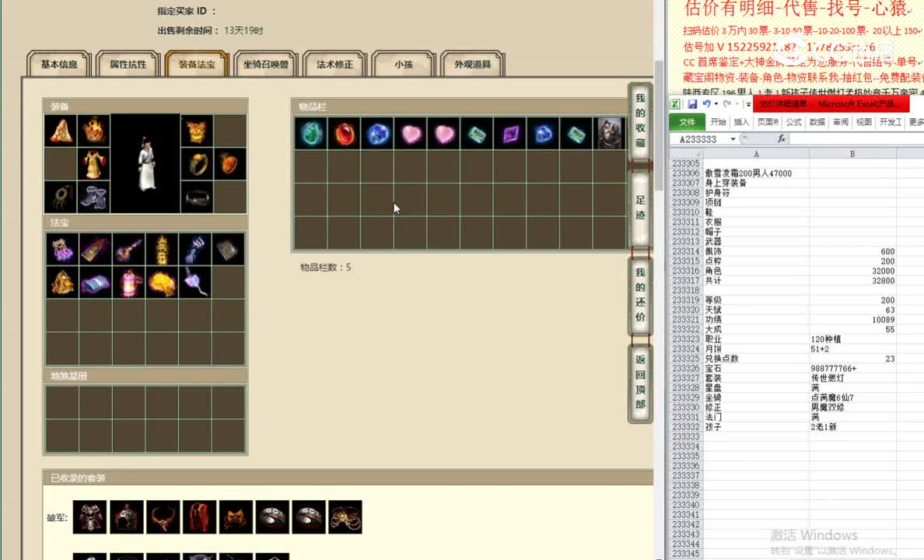This screenshot has height=560, width=924.
Task: Click the flaming crown equipment icon
Action: tap(93, 130)
